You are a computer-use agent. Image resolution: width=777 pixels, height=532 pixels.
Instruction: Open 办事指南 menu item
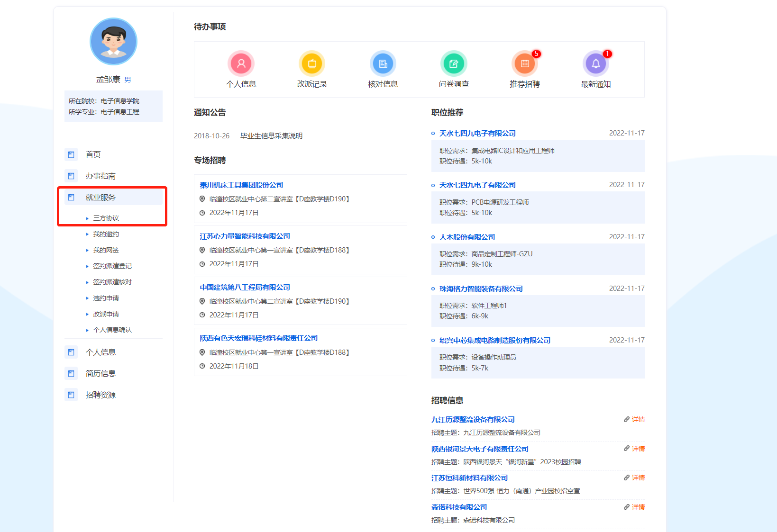[101, 176]
